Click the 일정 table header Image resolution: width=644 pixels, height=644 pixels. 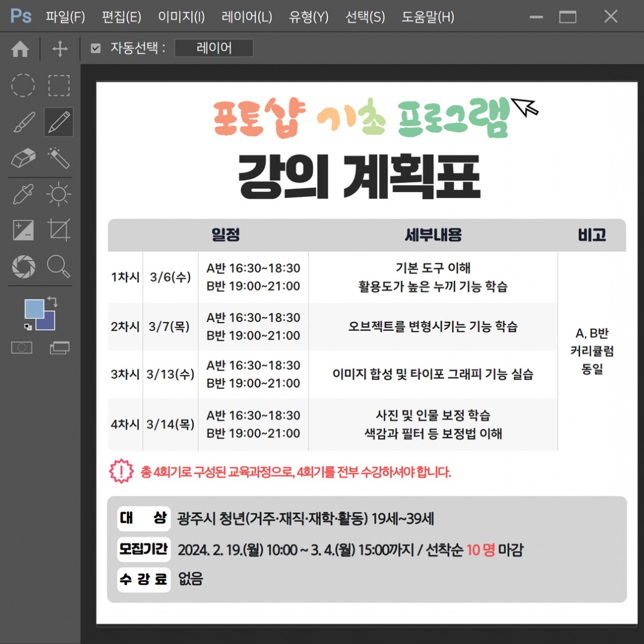pyautogui.click(x=226, y=235)
